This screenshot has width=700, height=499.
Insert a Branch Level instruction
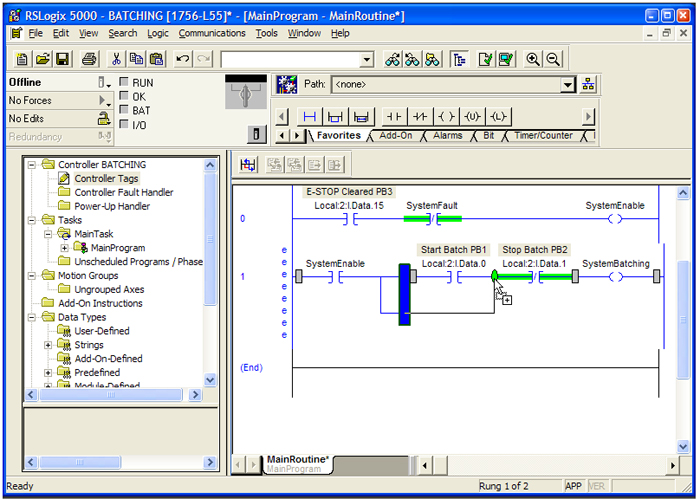click(361, 117)
